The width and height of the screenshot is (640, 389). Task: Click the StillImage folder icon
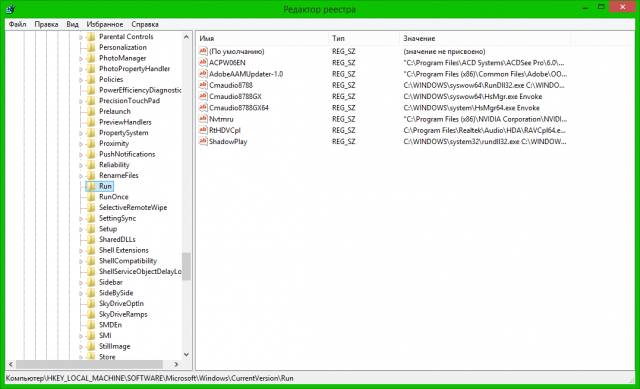click(x=91, y=346)
